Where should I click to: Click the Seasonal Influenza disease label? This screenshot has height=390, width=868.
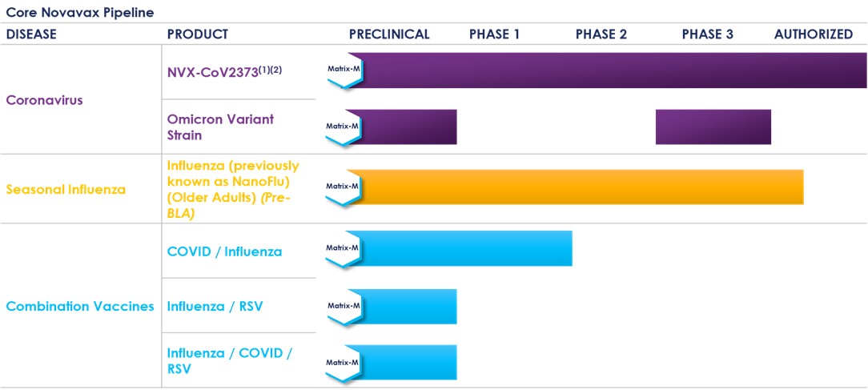[x=66, y=190]
